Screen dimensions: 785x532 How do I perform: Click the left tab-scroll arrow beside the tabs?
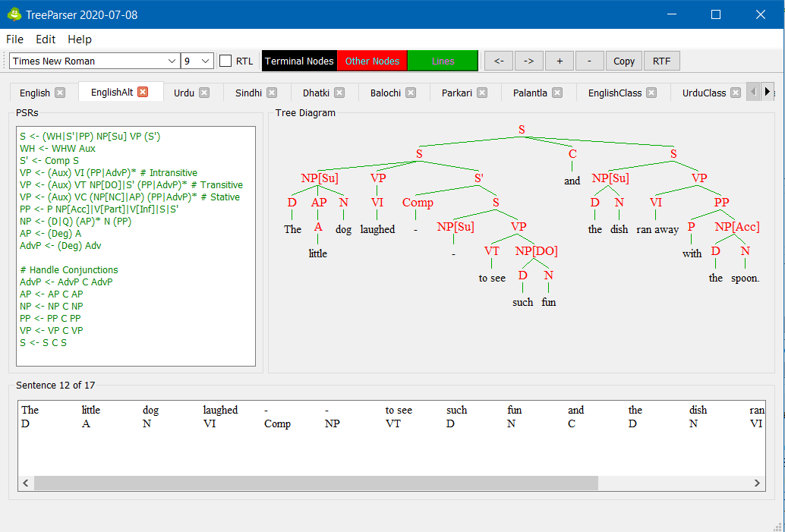click(752, 91)
